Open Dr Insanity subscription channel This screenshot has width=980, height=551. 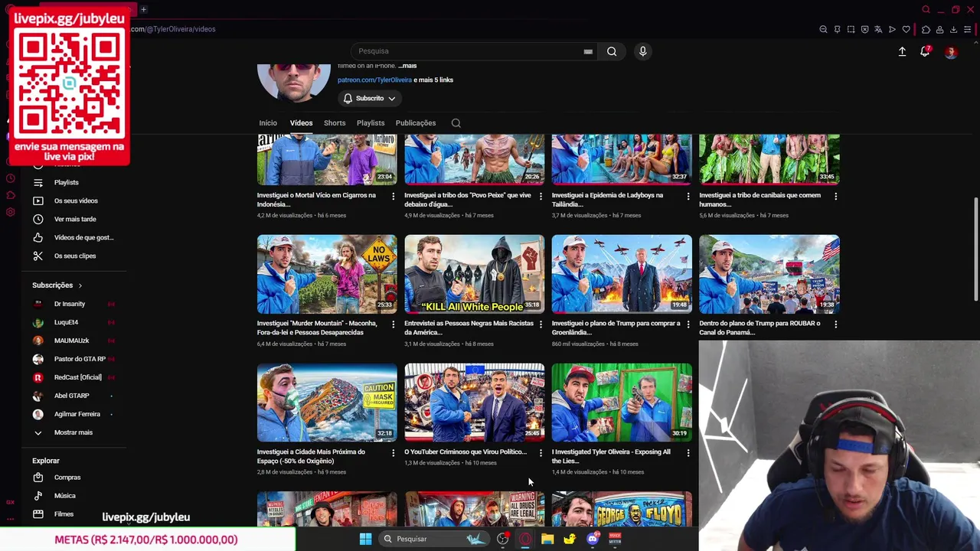tap(70, 304)
